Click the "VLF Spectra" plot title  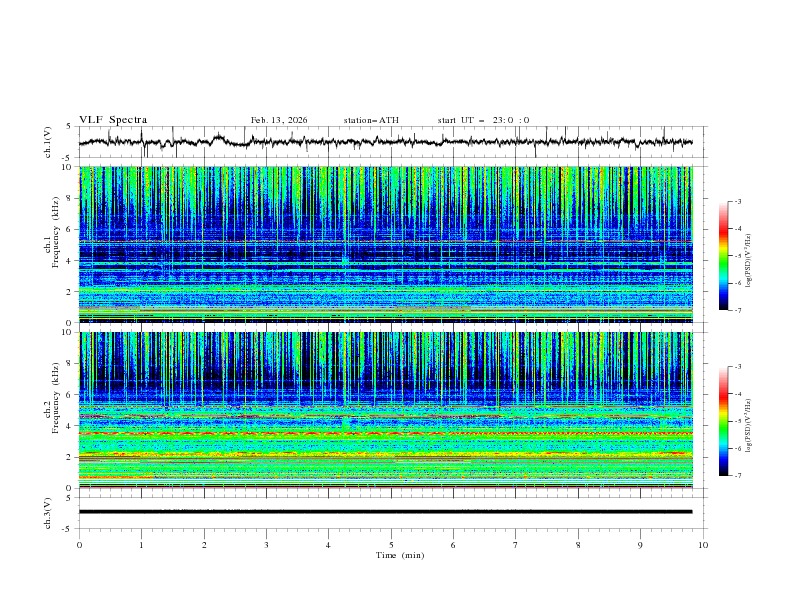click(x=113, y=120)
